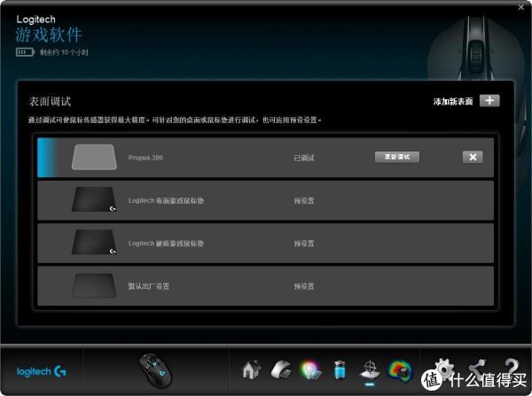The width and height of the screenshot is (532, 396).
Task: Click the battery level indicator icon
Action: [25, 52]
